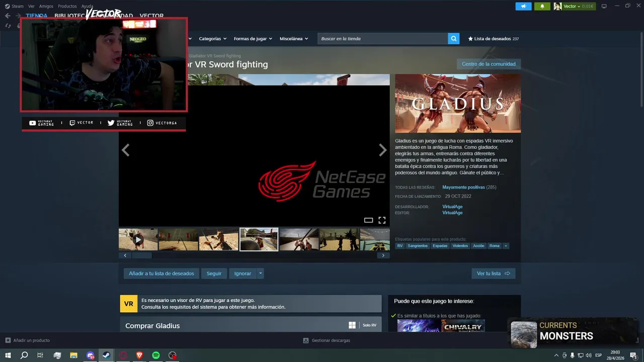Viewport: 644px width, 362px height.
Task: Focus the Buscar en la tienda field
Action: (382, 39)
